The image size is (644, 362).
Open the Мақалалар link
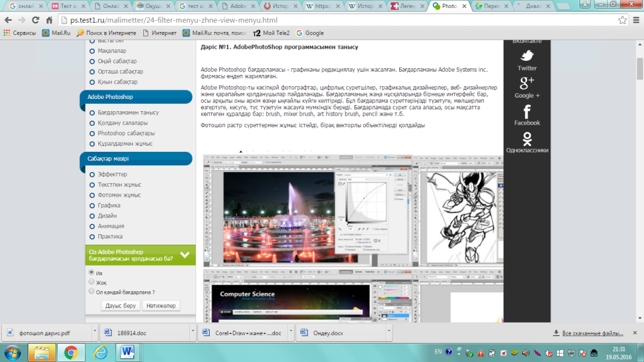click(x=112, y=51)
